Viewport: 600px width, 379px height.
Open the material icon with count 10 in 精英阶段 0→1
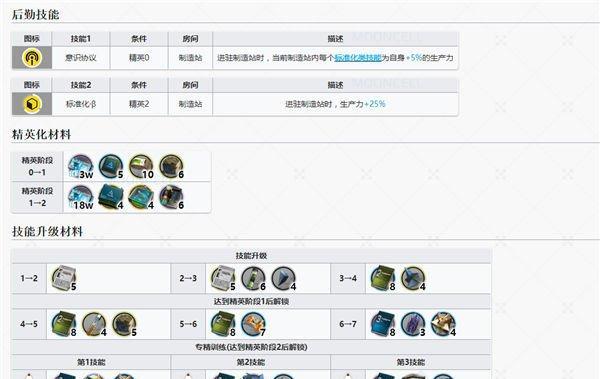141,167
